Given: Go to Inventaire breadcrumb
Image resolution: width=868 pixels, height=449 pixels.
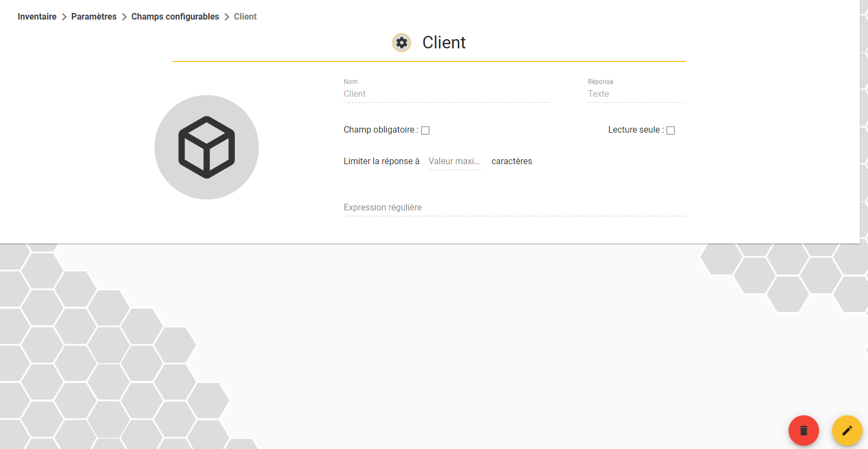Looking at the screenshot, I should (37, 17).
